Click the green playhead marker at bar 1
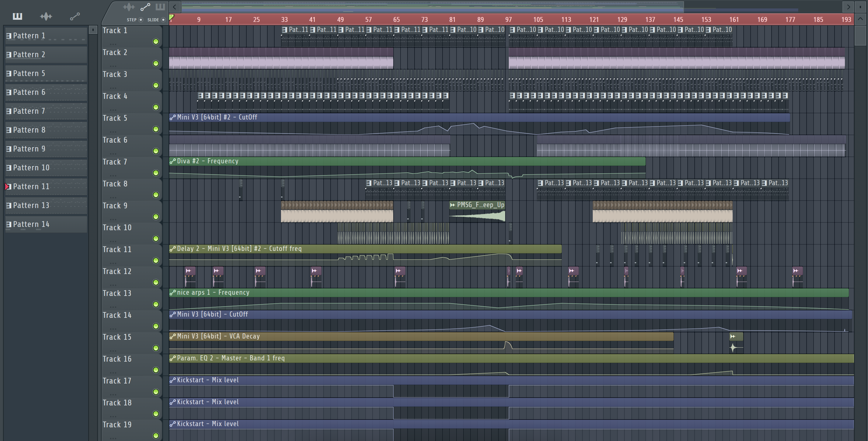 click(171, 18)
